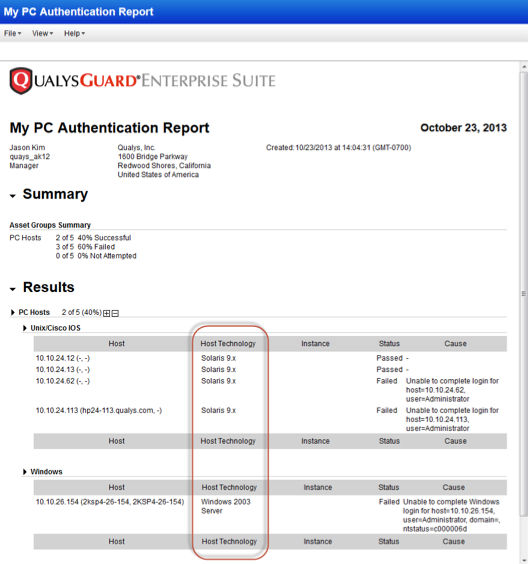This screenshot has height=564, width=528.
Task: Click the PC Hosts label in Asset Groups Summary
Action: pos(25,238)
